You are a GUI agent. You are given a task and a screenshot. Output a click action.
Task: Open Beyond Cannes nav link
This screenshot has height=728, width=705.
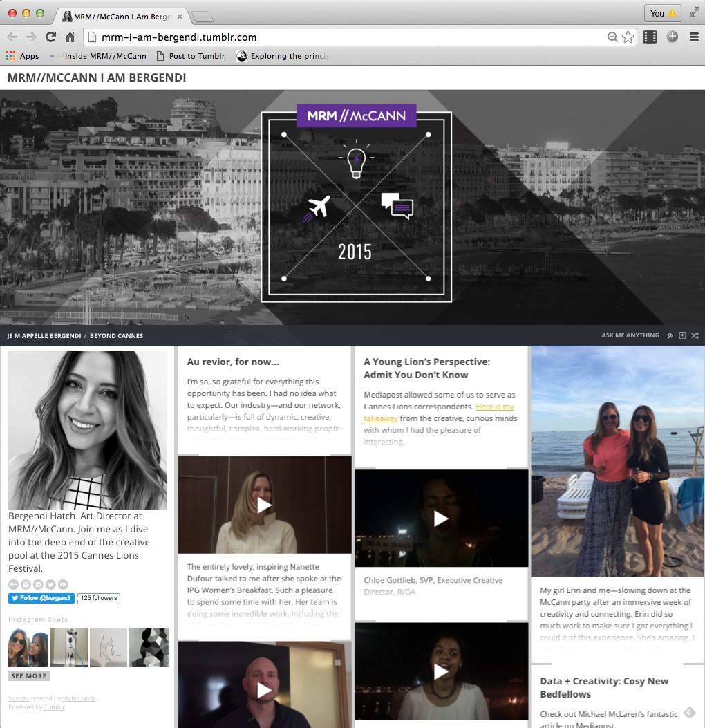[x=117, y=336]
